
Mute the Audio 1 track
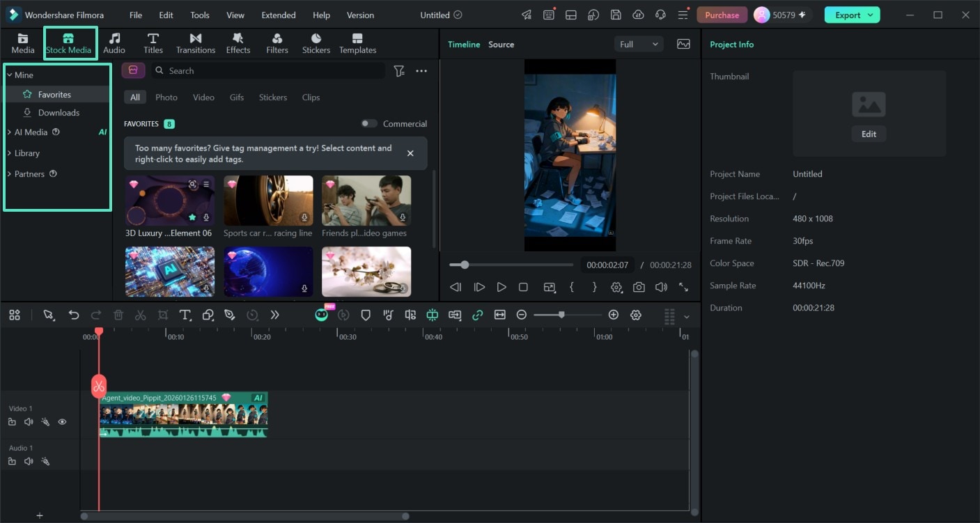point(29,461)
